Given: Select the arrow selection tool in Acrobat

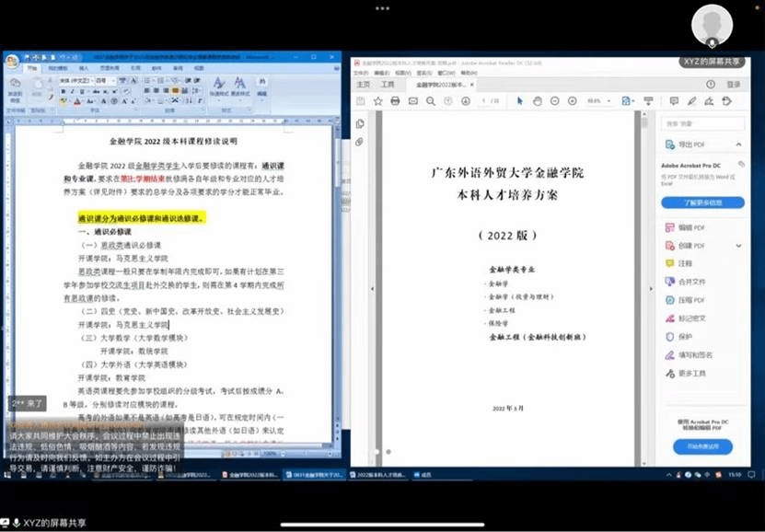Looking at the screenshot, I should point(520,100).
